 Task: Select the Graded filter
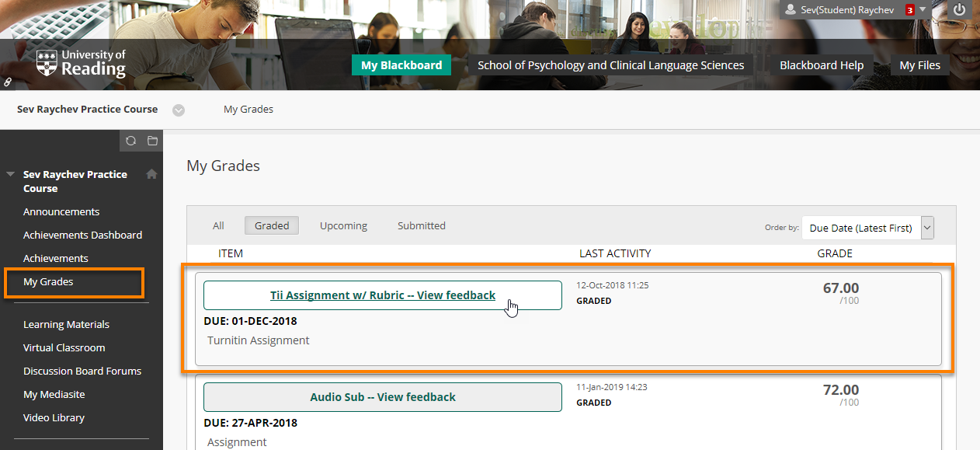(272, 225)
